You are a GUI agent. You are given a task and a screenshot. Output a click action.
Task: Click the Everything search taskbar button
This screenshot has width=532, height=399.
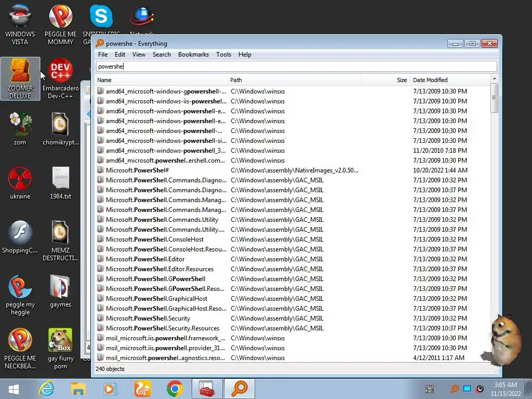coord(239,389)
